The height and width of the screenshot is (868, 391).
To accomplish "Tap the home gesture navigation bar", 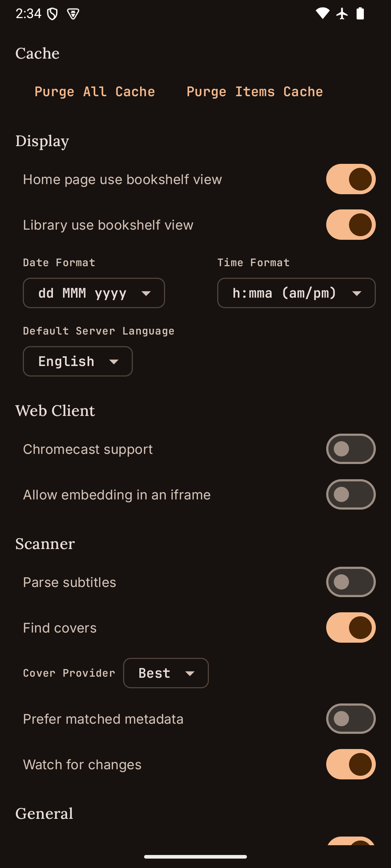I will (195, 857).
